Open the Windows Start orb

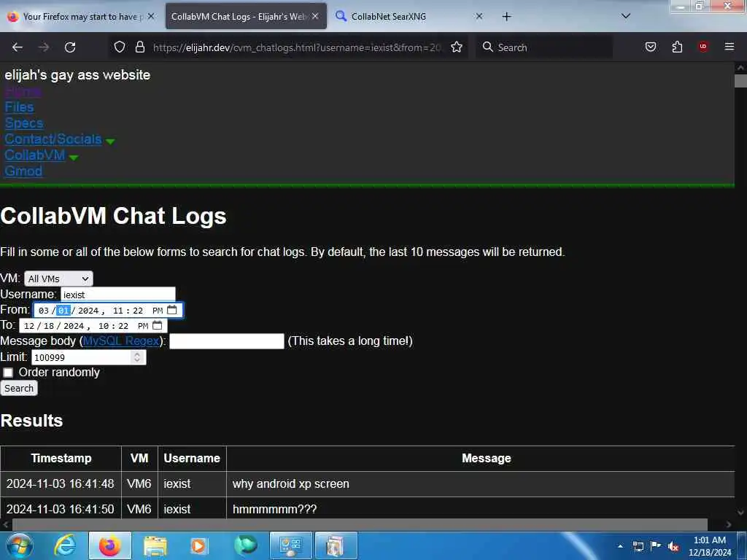click(20, 545)
